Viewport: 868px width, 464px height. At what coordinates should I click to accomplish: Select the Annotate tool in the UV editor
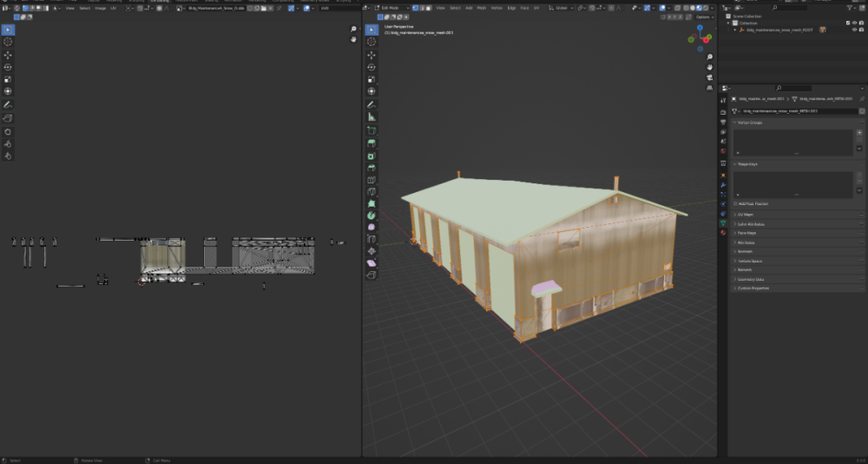[x=8, y=104]
